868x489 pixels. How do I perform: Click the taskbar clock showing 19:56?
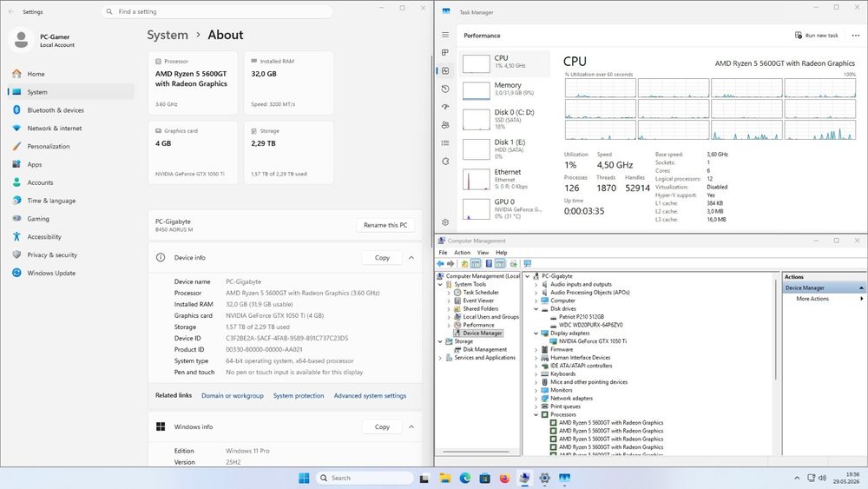tap(846, 478)
